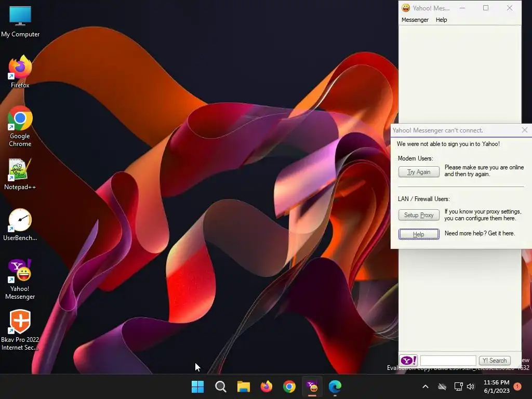The image size is (532, 399).
Task: Open Microsoft Edge from taskbar
Action: 335,387
